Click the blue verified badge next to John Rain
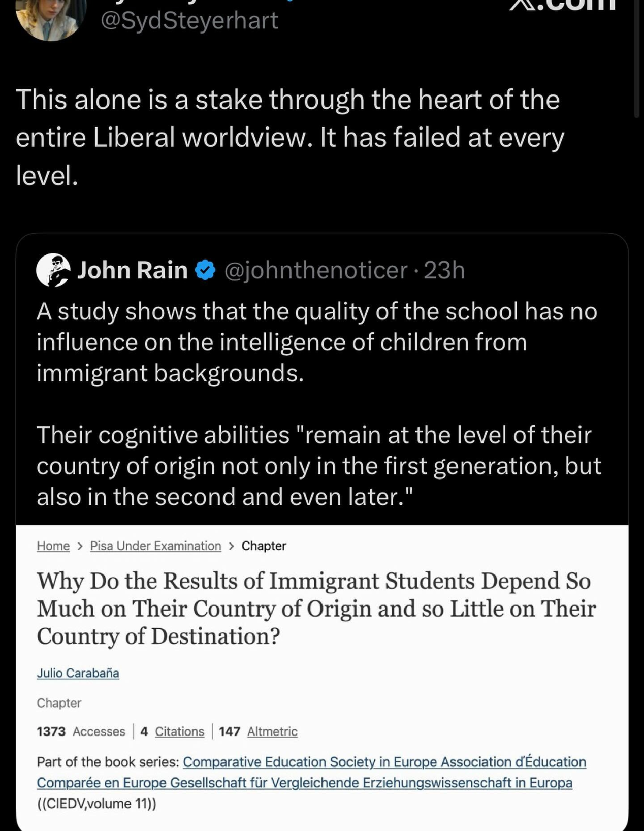Viewport: 644px width, 831px height. click(205, 270)
